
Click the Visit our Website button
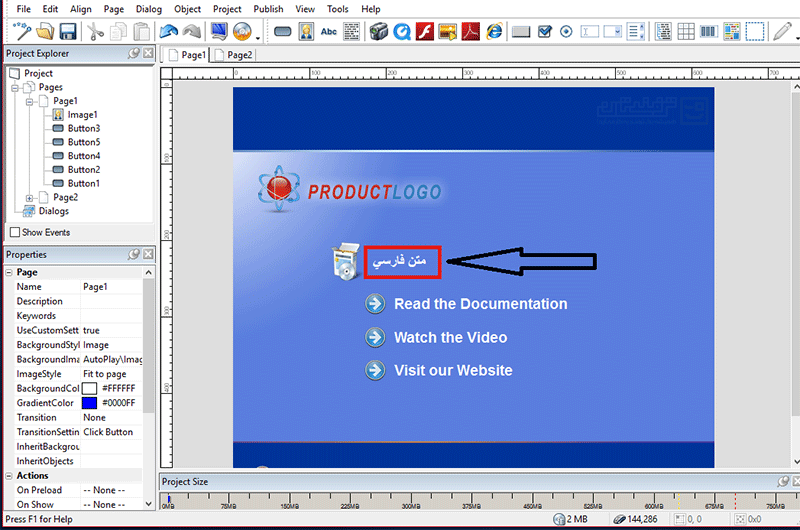click(452, 370)
